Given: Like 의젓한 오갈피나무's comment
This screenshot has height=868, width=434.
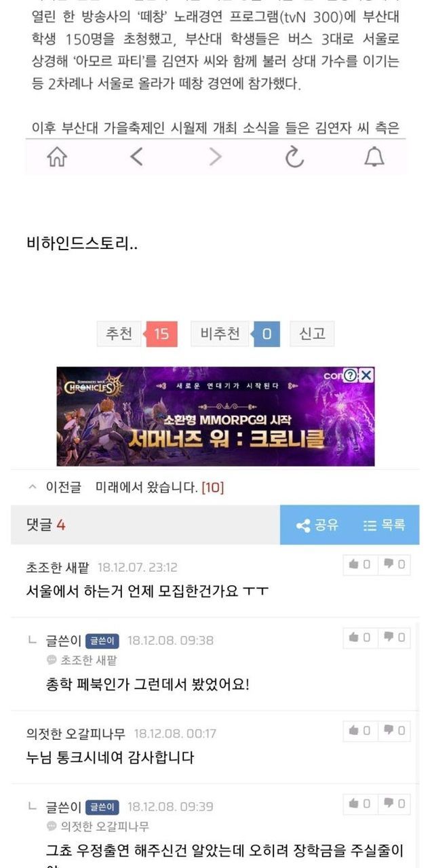Looking at the screenshot, I should coord(359,730).
